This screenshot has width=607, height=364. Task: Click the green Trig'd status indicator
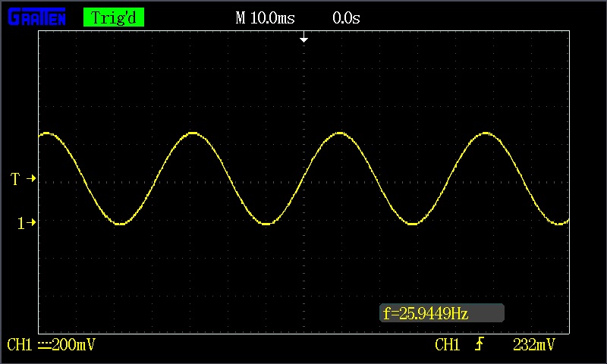(x=113, y=17)
